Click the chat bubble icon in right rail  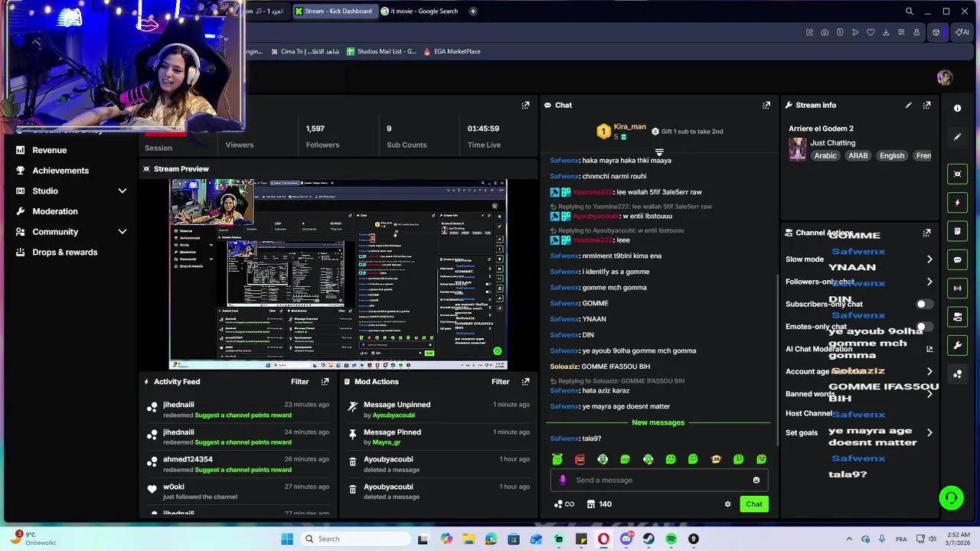point(957,259)
